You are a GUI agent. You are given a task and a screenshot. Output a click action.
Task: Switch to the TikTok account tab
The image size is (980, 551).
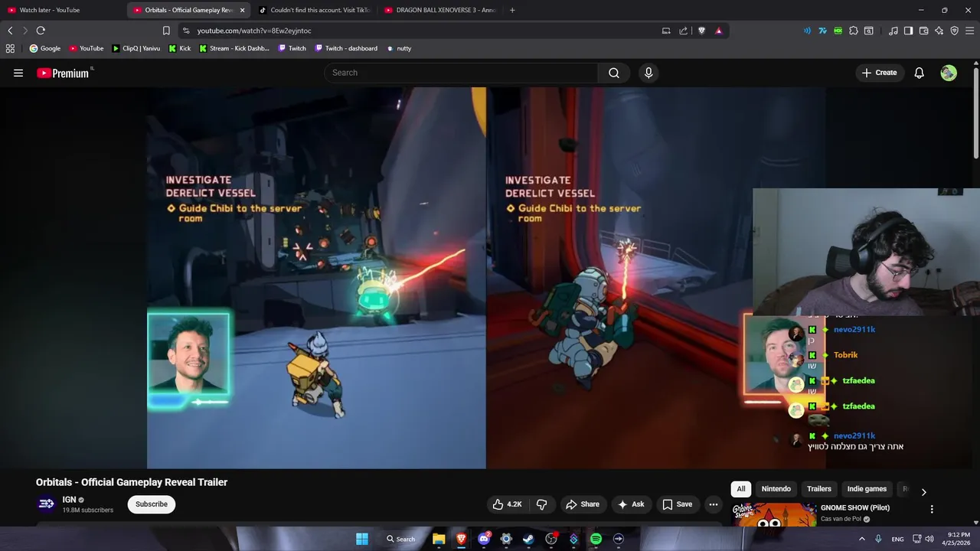click(x=315, y=10)
